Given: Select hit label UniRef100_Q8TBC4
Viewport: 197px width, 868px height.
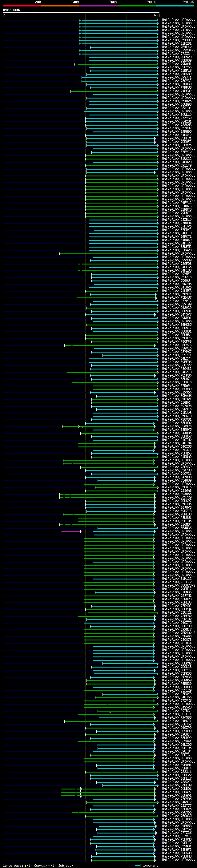Looking at the screenshot, I should (x=177, y=643).
